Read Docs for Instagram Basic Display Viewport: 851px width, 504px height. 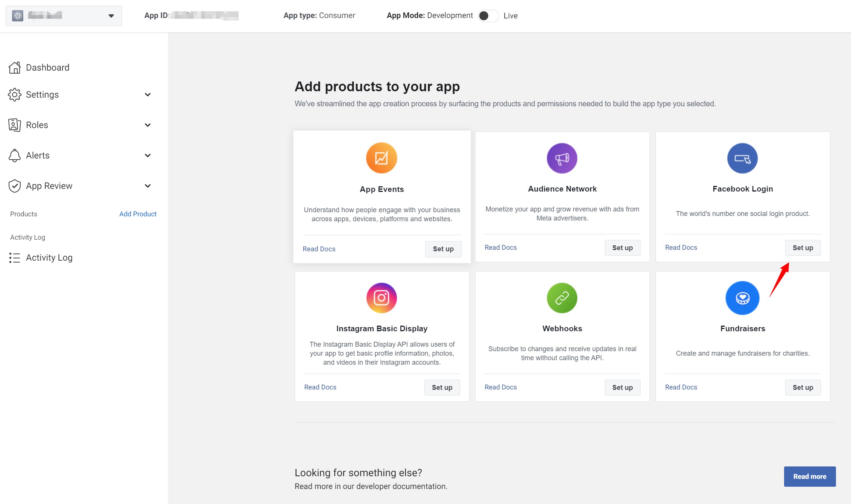(320, 387)
